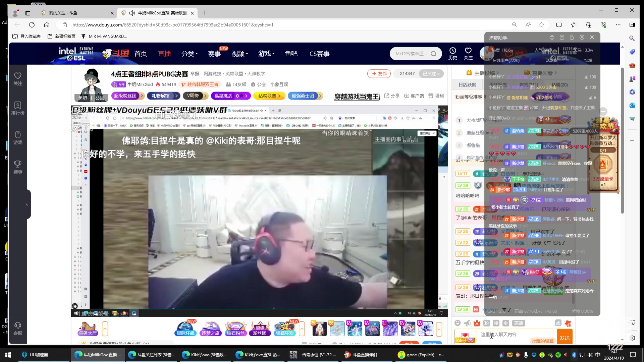This screenshot has height=362, width=644.
Task: Open the 历史 history icon
Action: click(452, 53)
